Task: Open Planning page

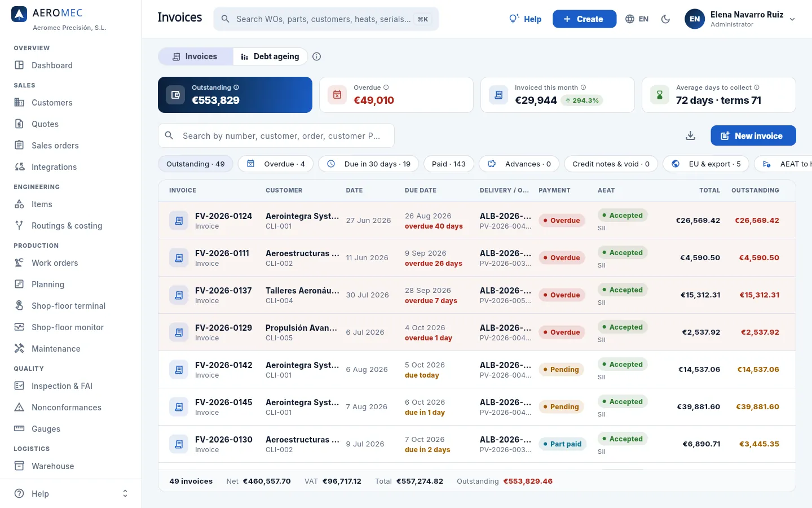Action: pos(70,284)
